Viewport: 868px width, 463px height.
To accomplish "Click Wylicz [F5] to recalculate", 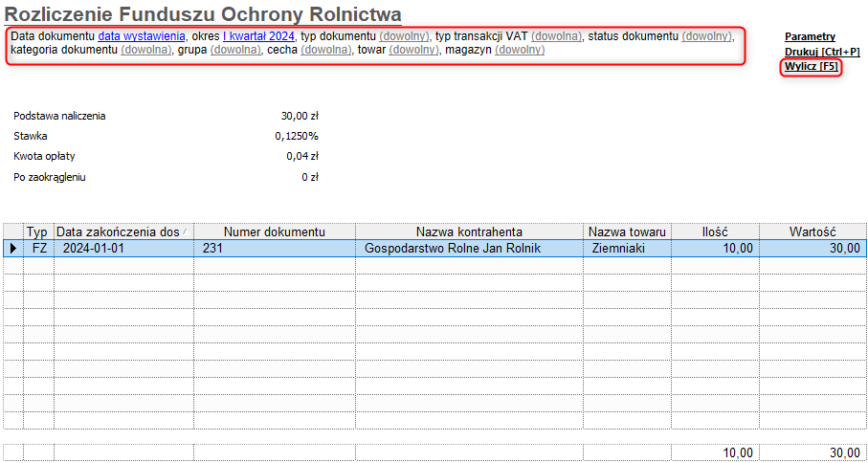I will pyautogui.click(x=811, y=68).
